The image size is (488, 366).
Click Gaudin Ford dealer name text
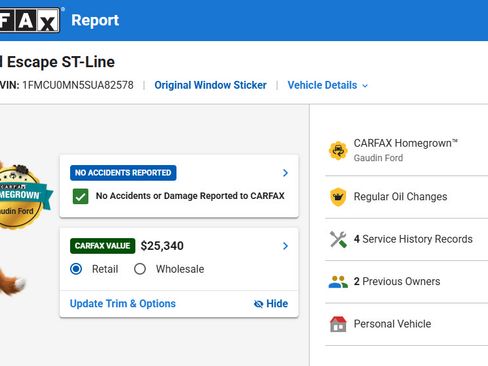tap(378, 158)
